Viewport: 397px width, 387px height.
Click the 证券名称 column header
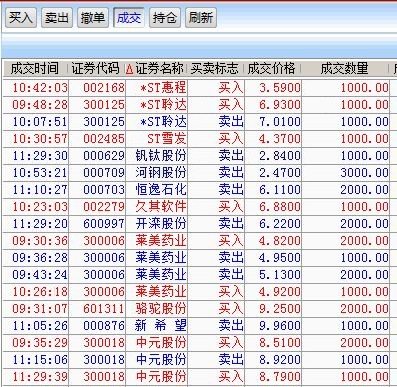(x=159, y=68)
